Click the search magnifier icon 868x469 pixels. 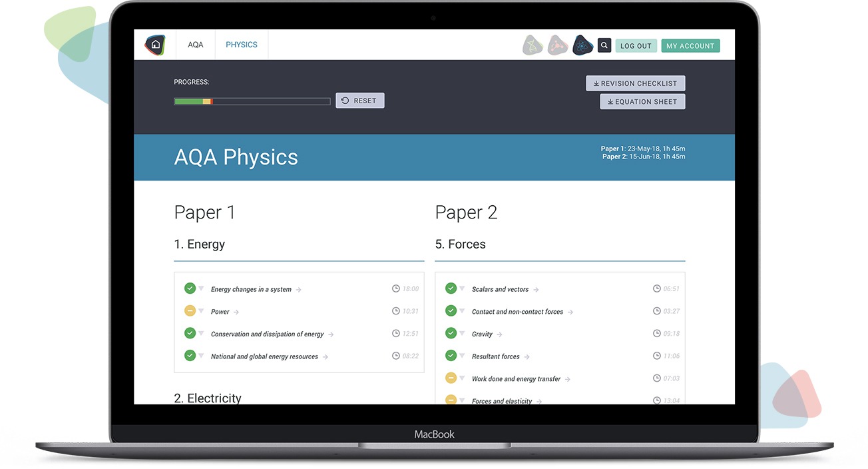[604, 45]
